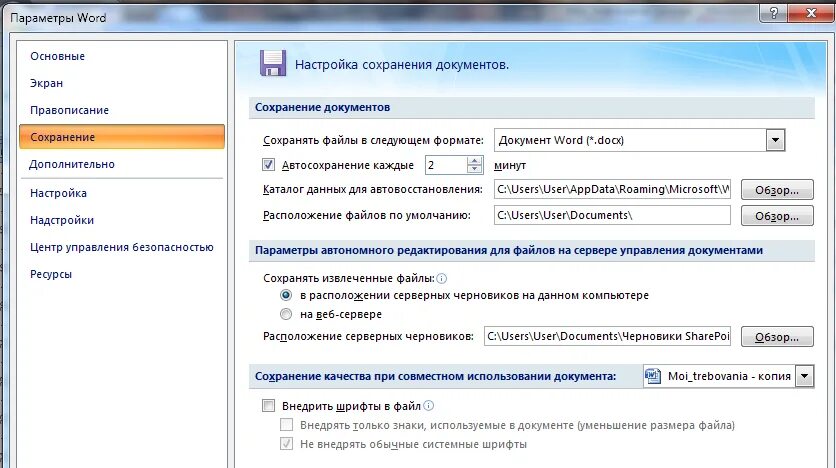Click info icon next to Внедрить шрифты в файл
This screenshot has width=836, height=468.
pos(428,406)
